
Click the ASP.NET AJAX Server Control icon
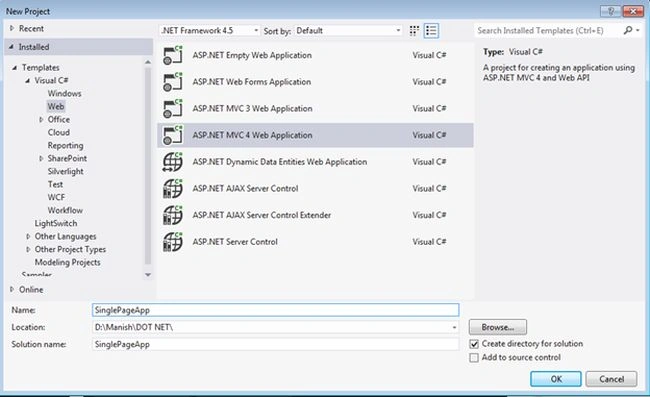pyautogui.click(x=173, y=189)
